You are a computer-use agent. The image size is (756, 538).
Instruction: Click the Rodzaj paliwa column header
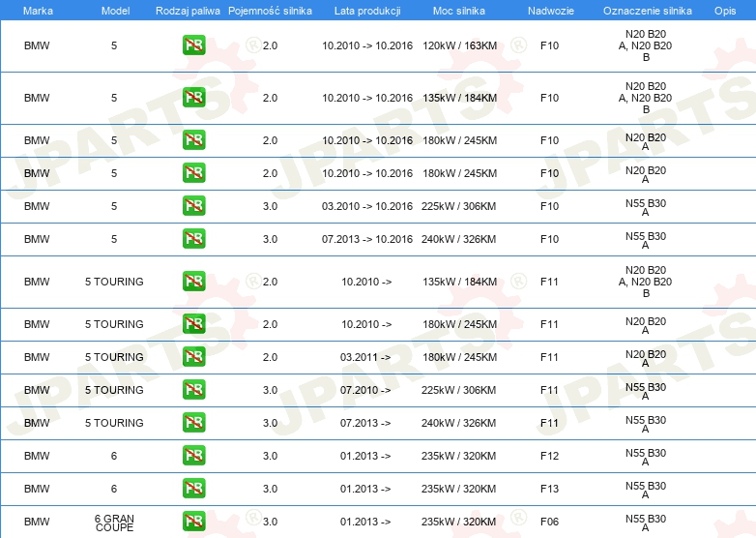click(x=188, y=11)
